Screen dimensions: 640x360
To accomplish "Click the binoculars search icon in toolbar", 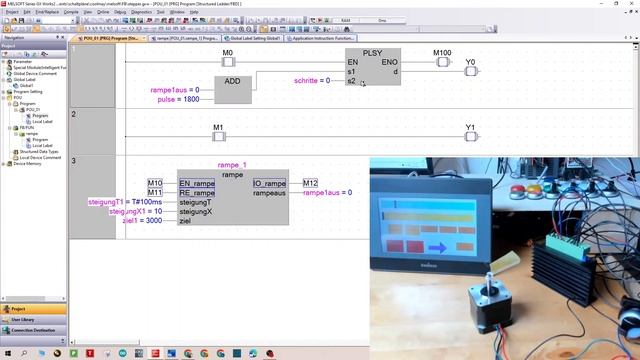I will click(347, 29).
